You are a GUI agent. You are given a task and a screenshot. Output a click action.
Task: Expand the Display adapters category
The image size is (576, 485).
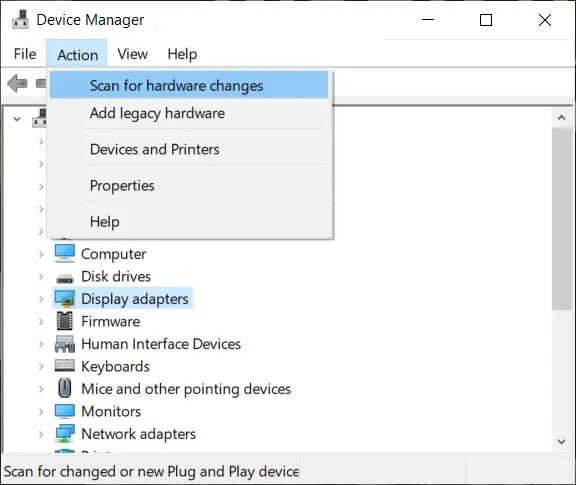coord(41,299)
